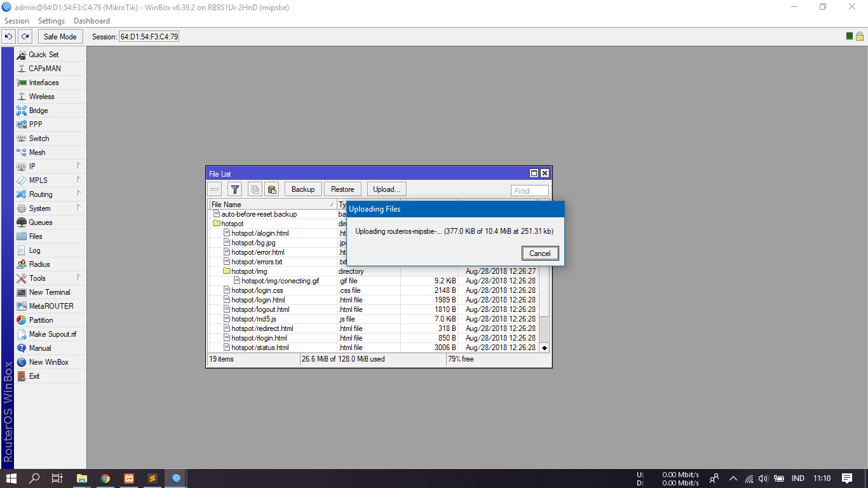Open the Settings menu

click(51, 21)
